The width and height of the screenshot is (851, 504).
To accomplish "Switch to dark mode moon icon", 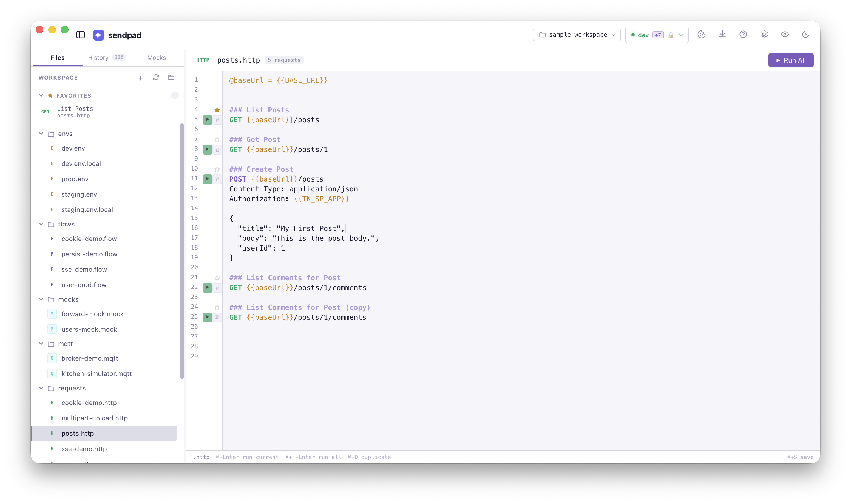I will tap(805, 34).
